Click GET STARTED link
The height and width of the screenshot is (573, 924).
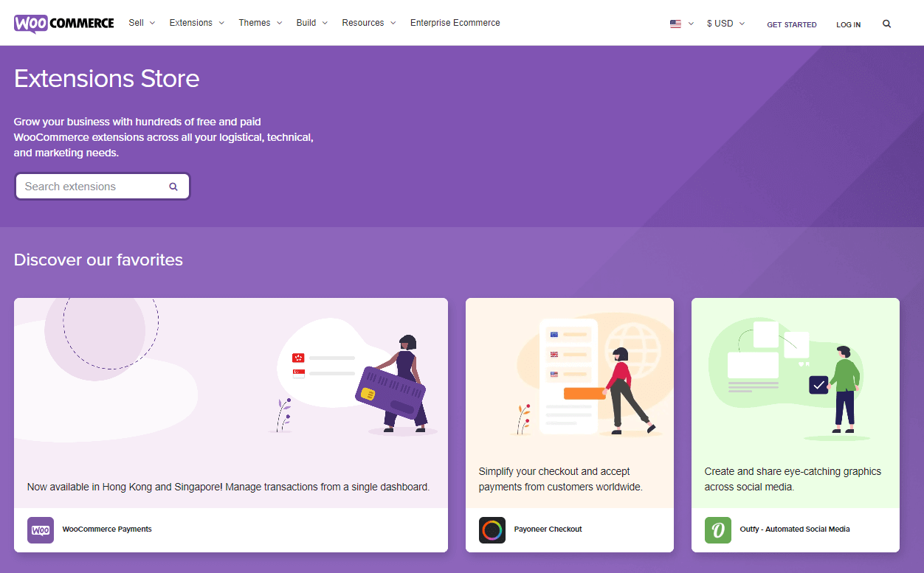click(792, 24)
